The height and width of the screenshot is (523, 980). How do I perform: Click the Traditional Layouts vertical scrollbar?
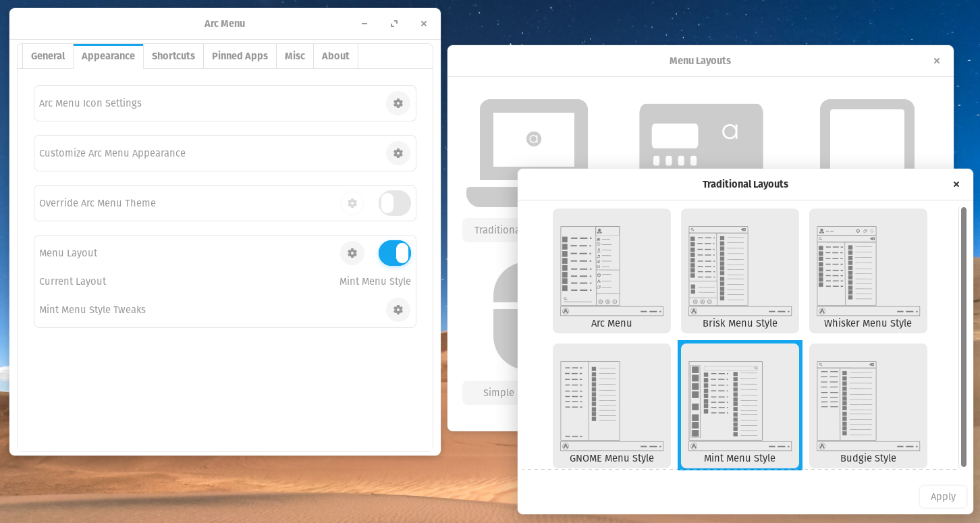(x=963, y=337)
